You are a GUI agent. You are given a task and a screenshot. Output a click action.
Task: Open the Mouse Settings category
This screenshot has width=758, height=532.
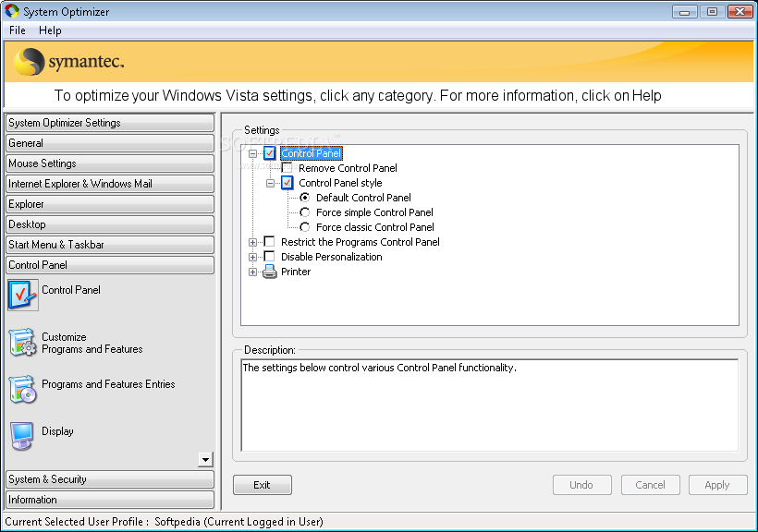pyautogui.click(x=110, y=163)
